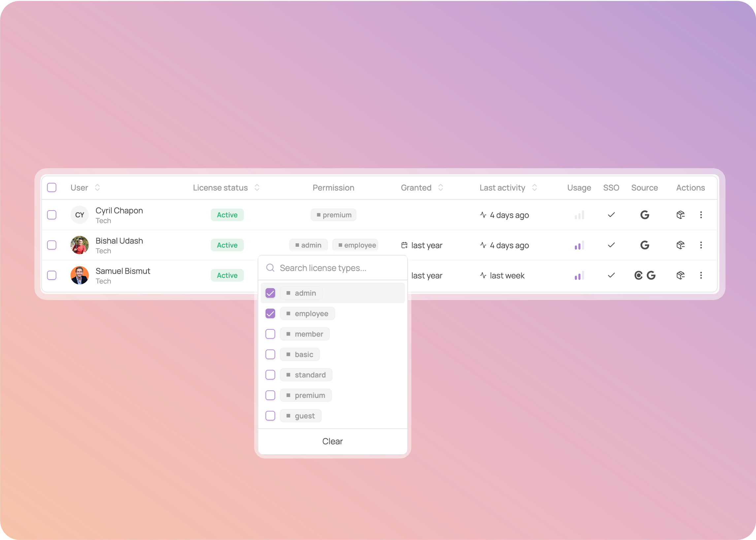This screenshot has height=540, width=756.
Task: Sort by the Last activity column
Action: [534, 187]
